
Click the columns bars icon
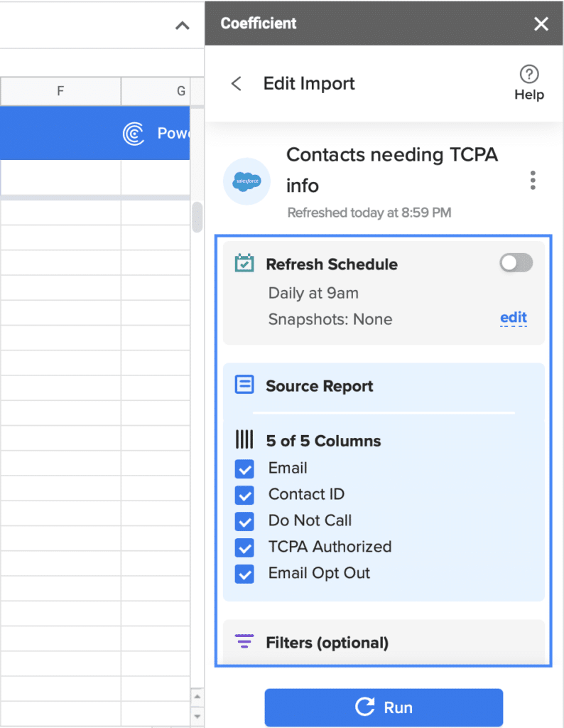(x=244, y=439)
